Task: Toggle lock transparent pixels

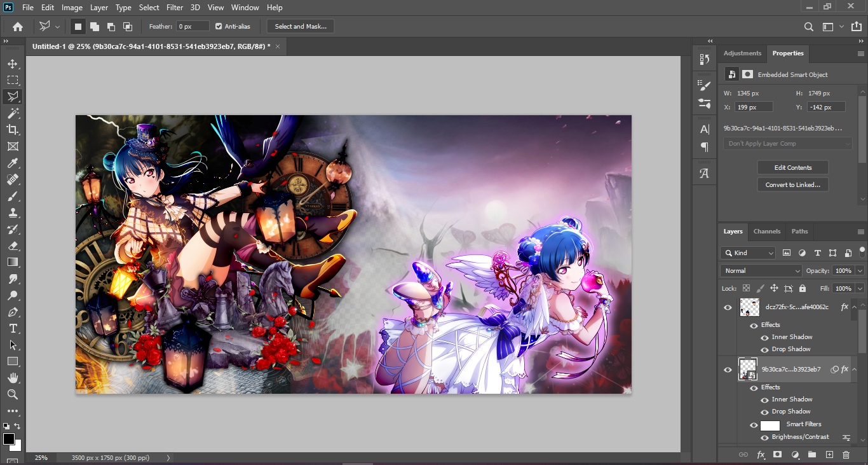Action: point(747,288)
